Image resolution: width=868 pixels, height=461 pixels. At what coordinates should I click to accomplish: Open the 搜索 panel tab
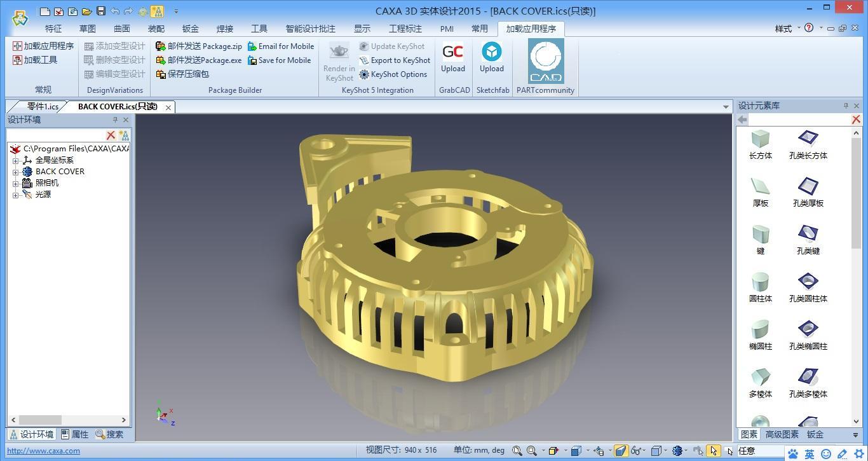[x=110, y=434]
